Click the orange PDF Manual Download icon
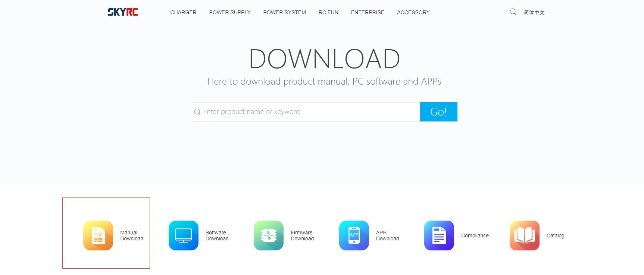 [x=98, y=236]
